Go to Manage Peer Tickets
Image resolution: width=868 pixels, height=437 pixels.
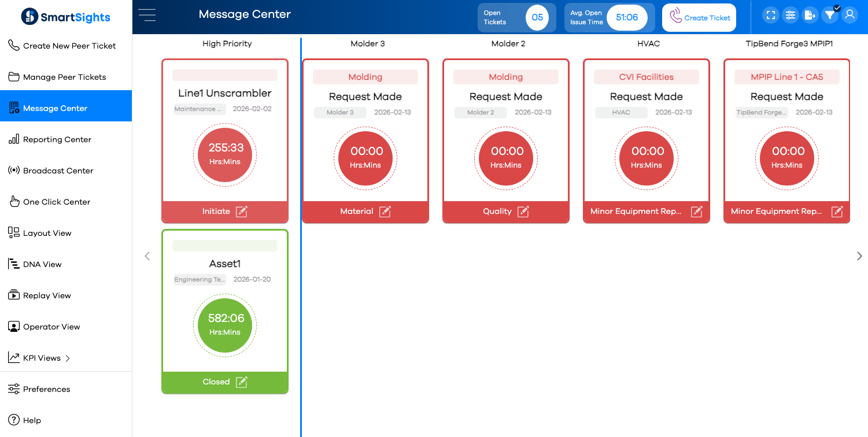tap(66, 77)
